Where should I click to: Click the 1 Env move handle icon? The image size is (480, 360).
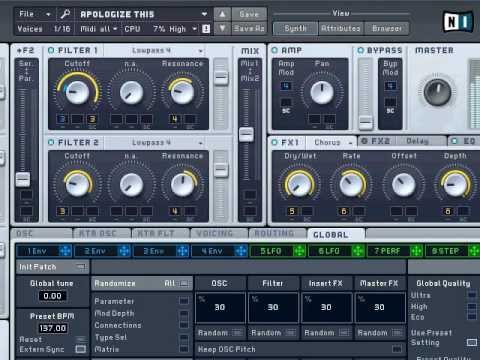65,251
